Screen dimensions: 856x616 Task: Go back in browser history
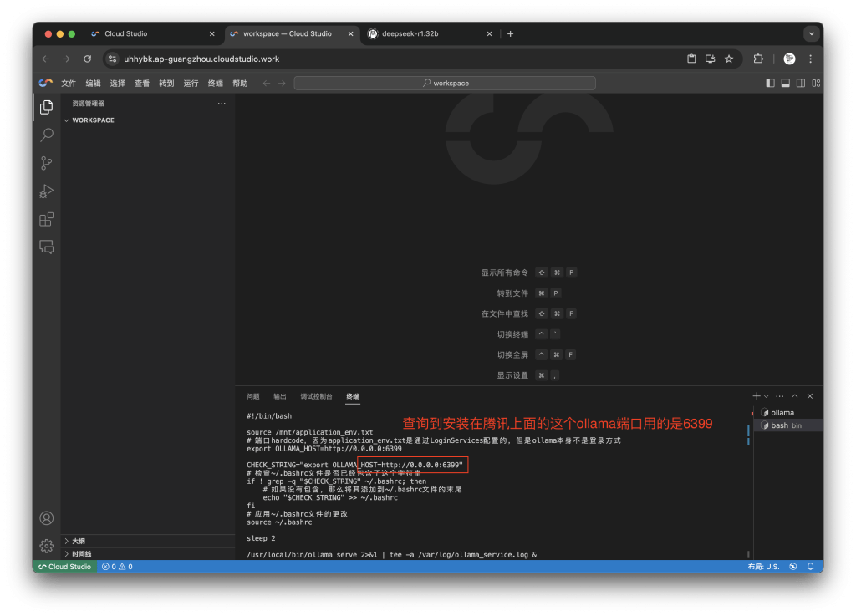pos(46,59)
